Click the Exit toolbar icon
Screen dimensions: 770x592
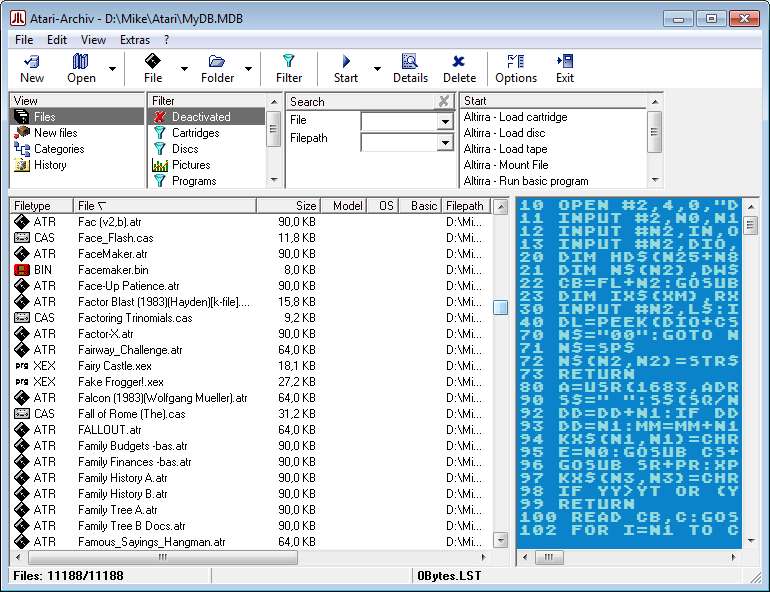565,61
